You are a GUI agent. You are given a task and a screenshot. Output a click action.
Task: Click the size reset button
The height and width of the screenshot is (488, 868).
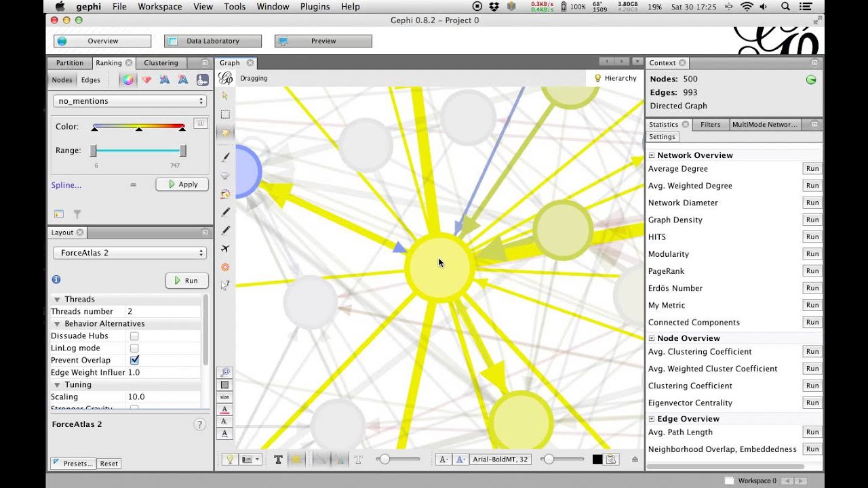[224, 396]
